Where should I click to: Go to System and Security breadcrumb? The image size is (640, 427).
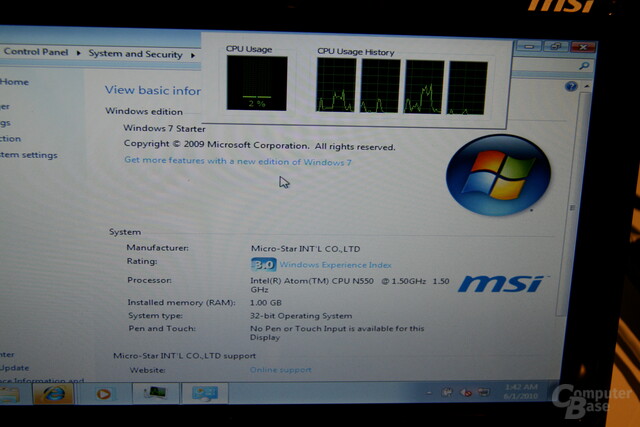(x=136, y=54)
